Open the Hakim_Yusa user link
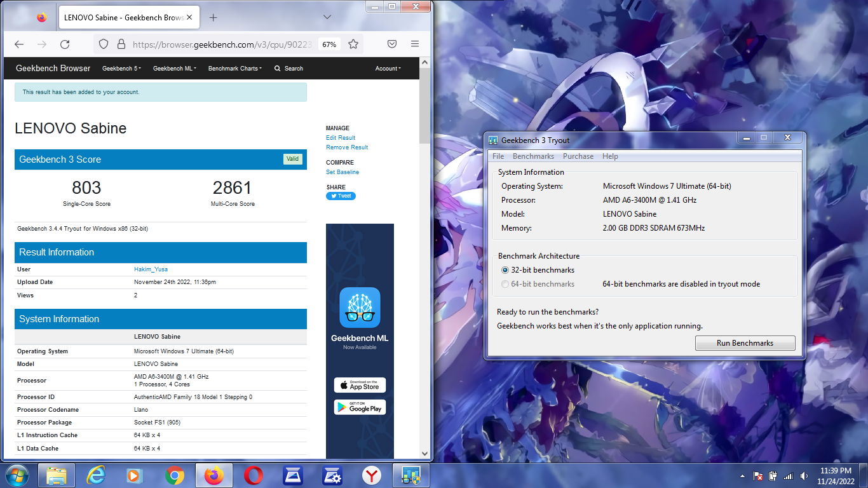 (151, 269)
